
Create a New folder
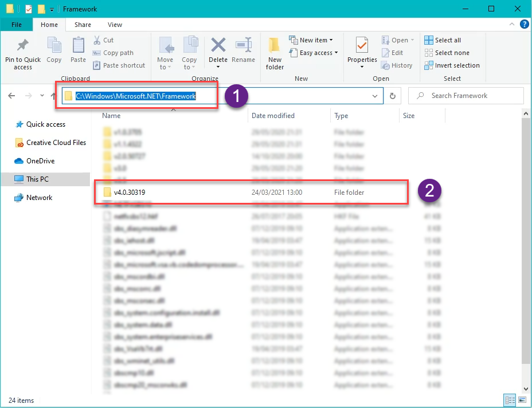point(275,54)
